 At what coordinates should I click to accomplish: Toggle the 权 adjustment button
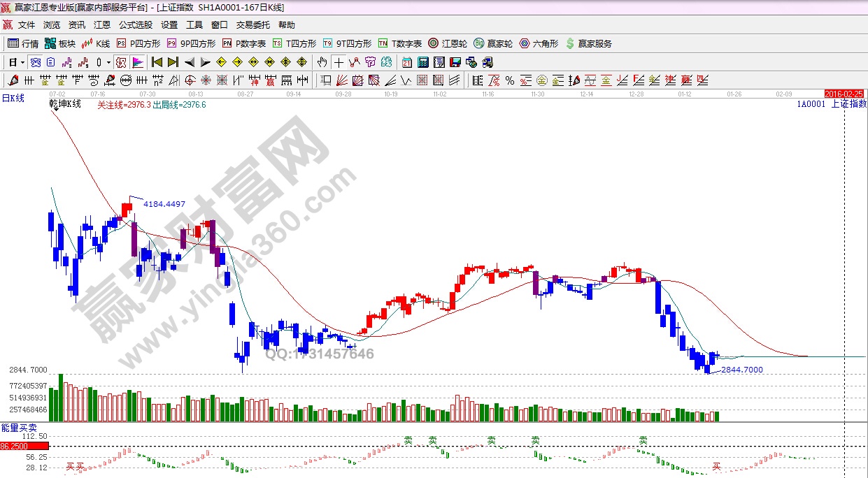point(121,62)
